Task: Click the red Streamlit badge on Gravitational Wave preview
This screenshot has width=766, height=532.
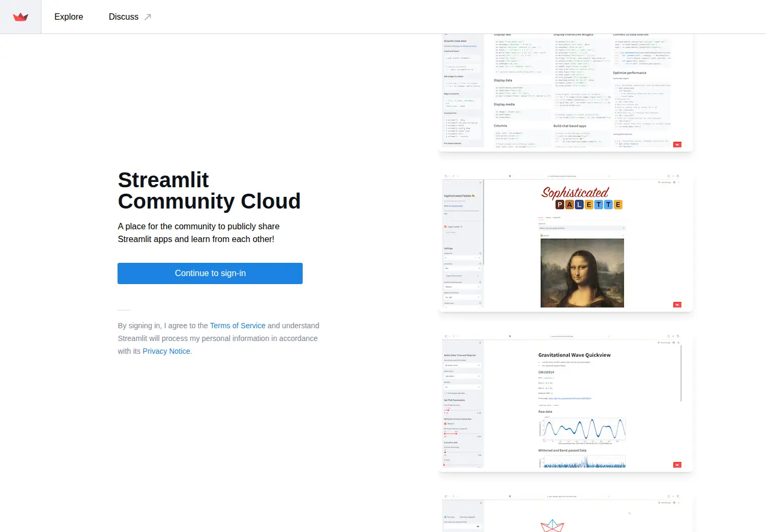Action: 677,465
